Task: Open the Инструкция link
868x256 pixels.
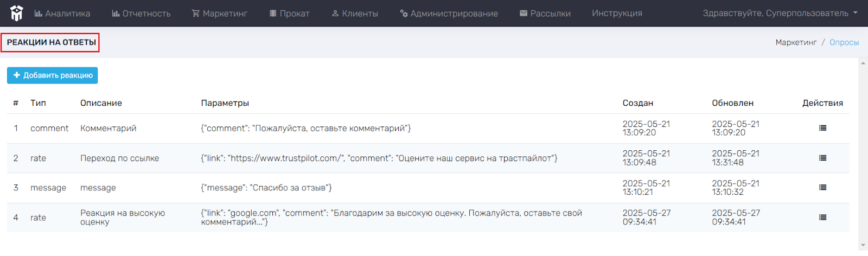Action: [x=617, y=13]
